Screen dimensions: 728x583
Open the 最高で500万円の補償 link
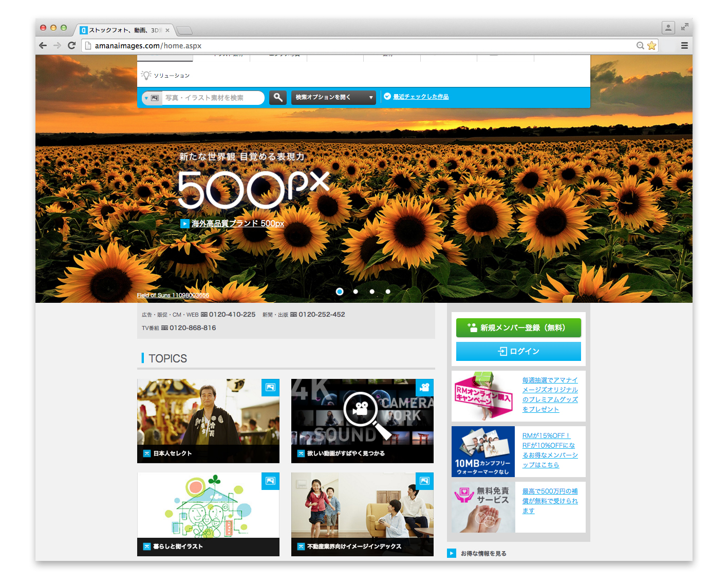click(550, 501)
